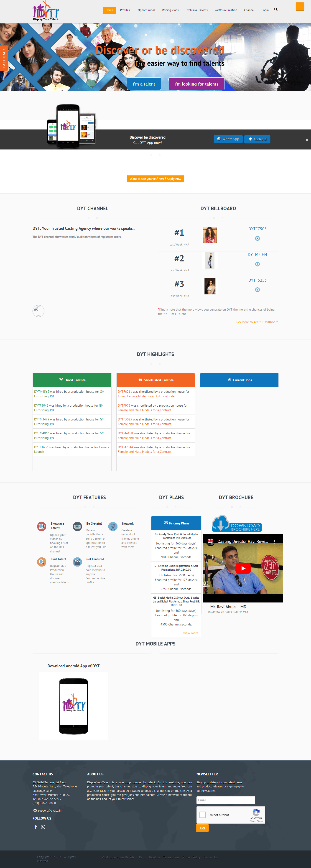311x868 pixels.
Task: Close the DYT app banner with the X
Action: pos(307,140)
